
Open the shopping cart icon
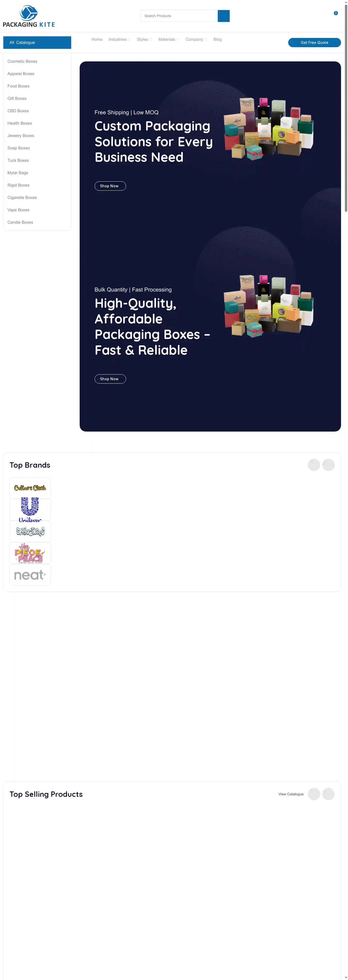pyautogui.click(x=335, y=13)
